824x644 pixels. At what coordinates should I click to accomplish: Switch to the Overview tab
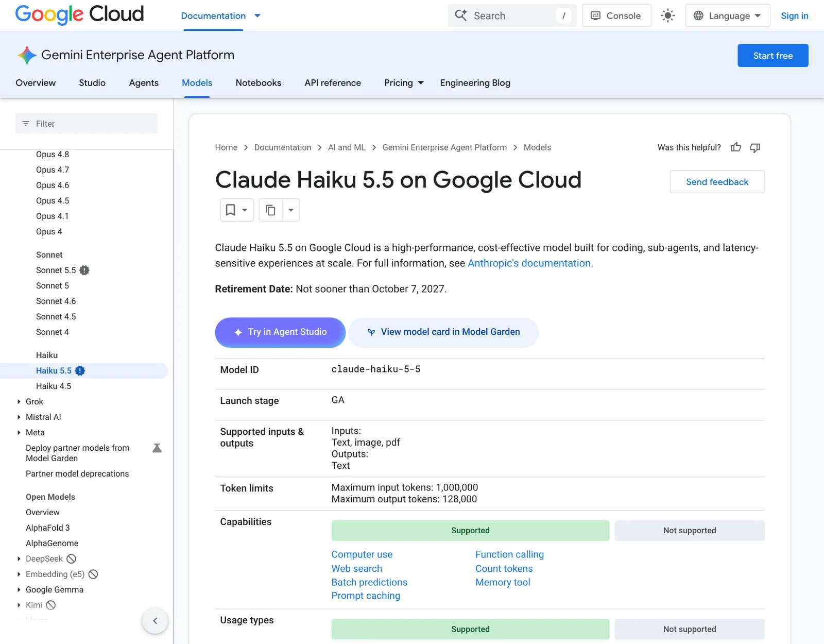36,83
